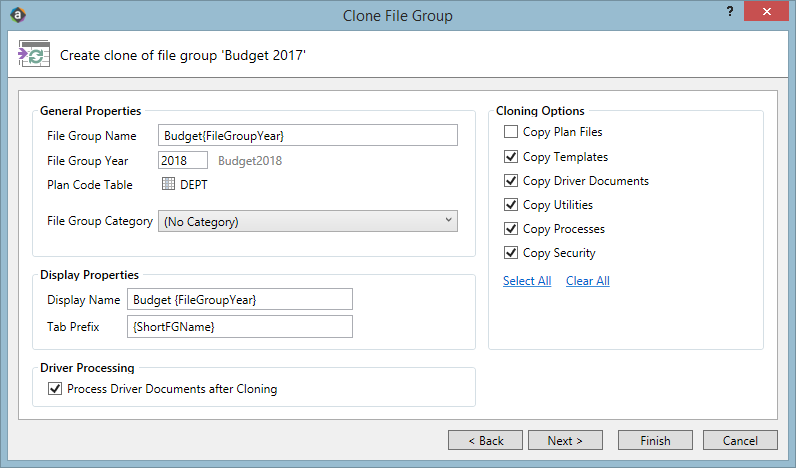
Task: Click the Tab Prefix text field
Action: (240, 327)
